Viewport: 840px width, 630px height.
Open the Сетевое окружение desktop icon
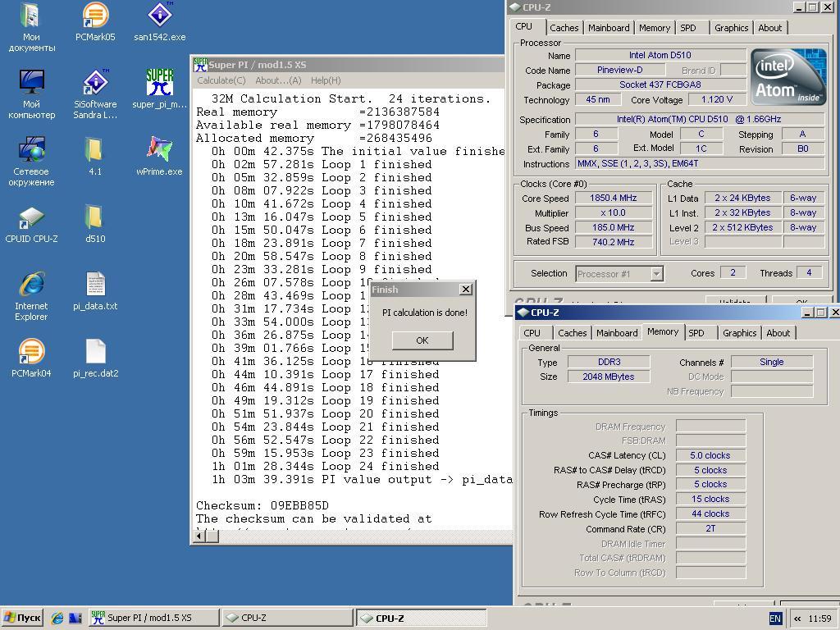pos(31,162)
